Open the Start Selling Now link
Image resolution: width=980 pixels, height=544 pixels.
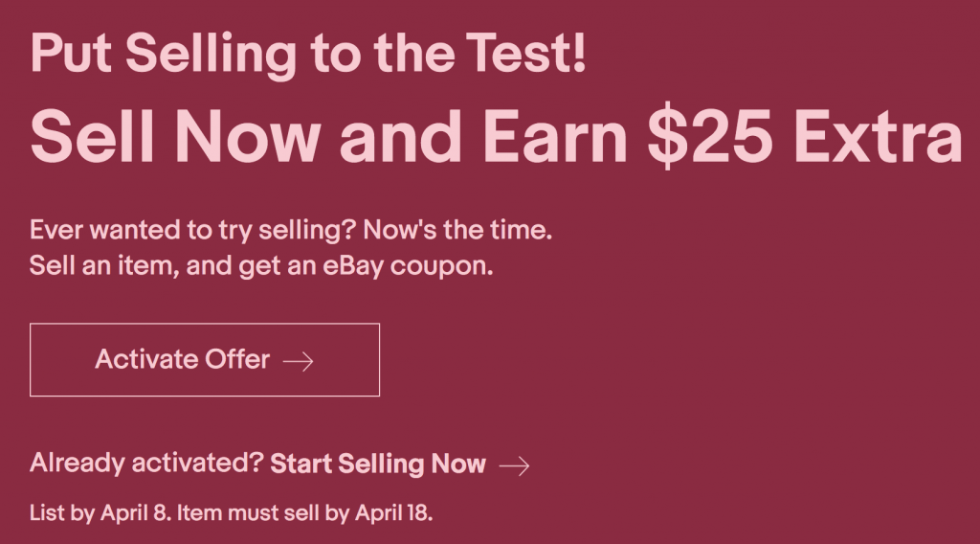(377, 464)
